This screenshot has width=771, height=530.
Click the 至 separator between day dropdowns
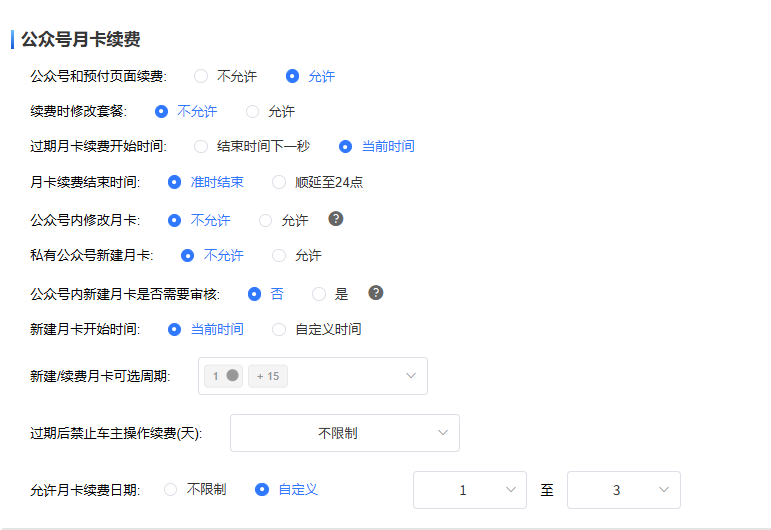point(547,490)
